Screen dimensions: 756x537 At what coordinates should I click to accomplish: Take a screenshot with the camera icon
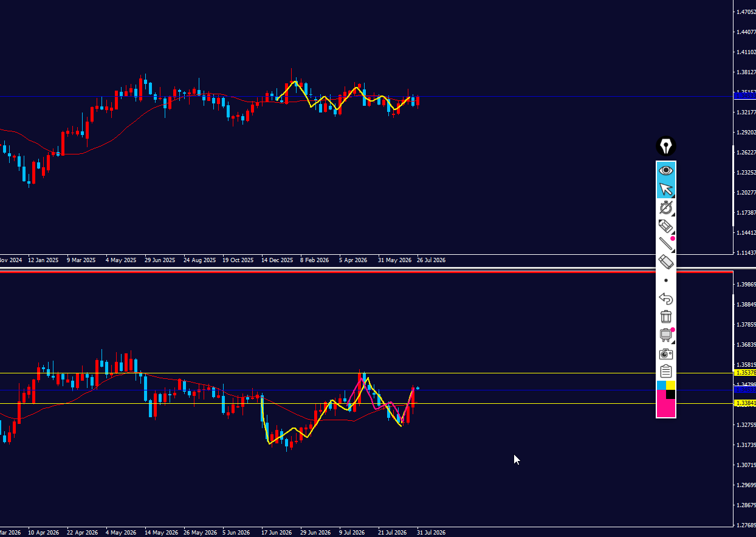[666, 353]
